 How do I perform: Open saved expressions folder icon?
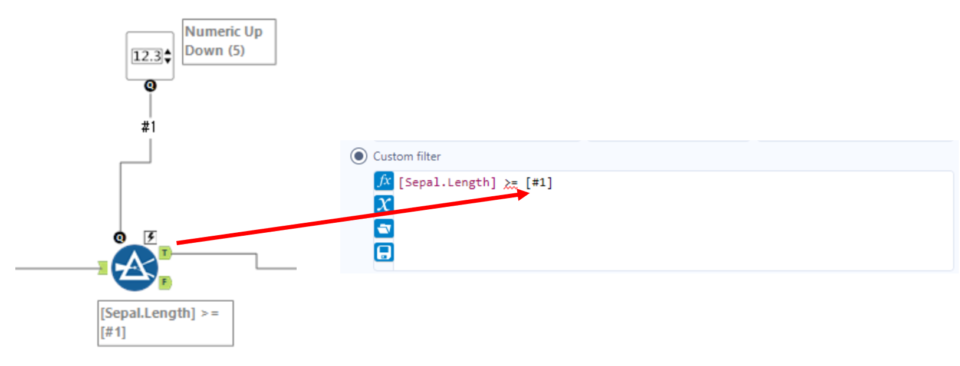click(x=384, y=228)
